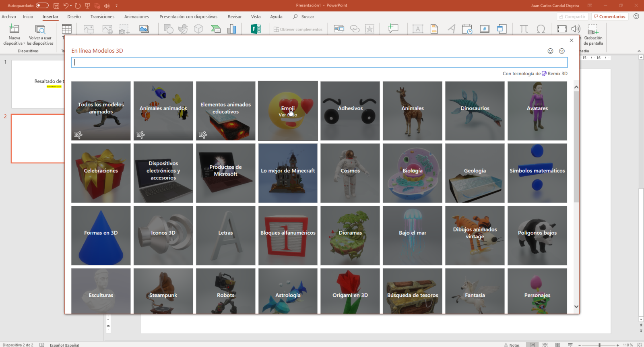The height and width of the screenshot is (347, 644).
Task: Click the sad face feedback icon in dialog
Action: point(562,51)
